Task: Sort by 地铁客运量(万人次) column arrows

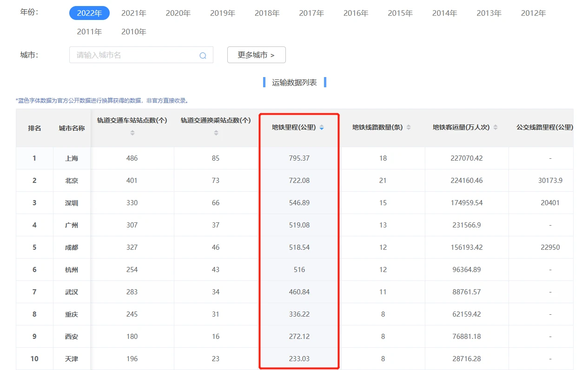Action: [496, 128]
